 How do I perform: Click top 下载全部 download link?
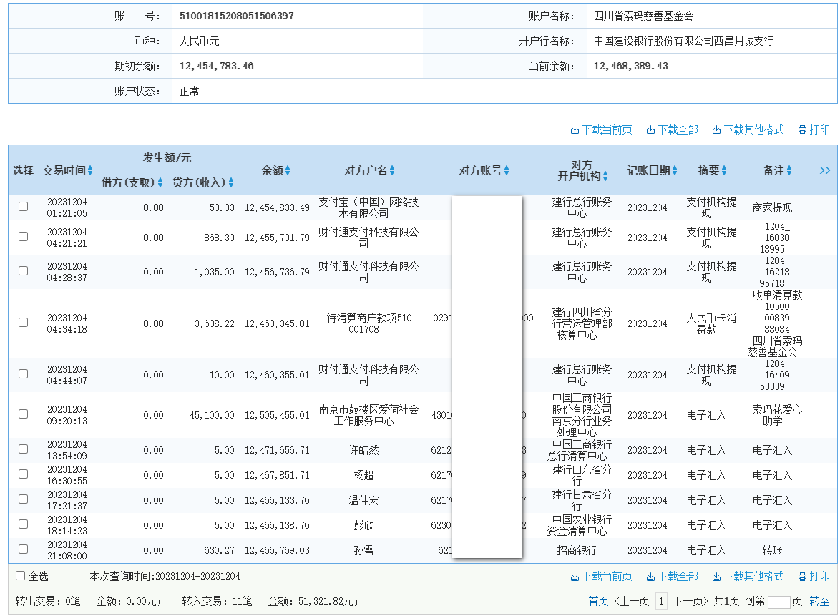(672, 129)
